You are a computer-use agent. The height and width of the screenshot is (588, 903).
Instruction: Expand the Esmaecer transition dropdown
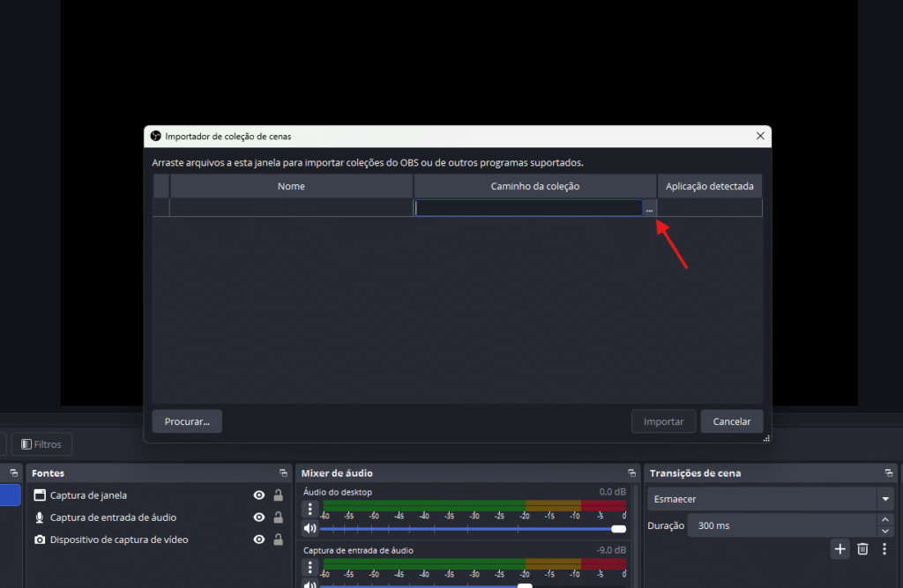coord(884,499)
